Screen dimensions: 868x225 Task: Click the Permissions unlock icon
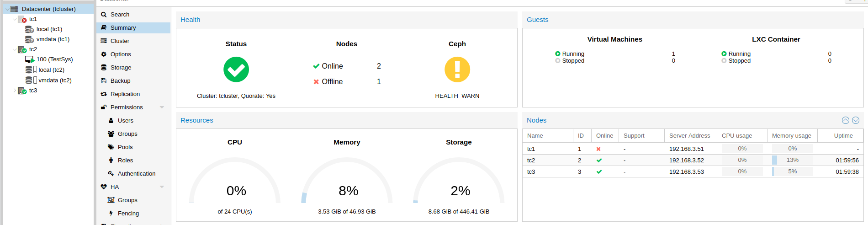[104, 107]
